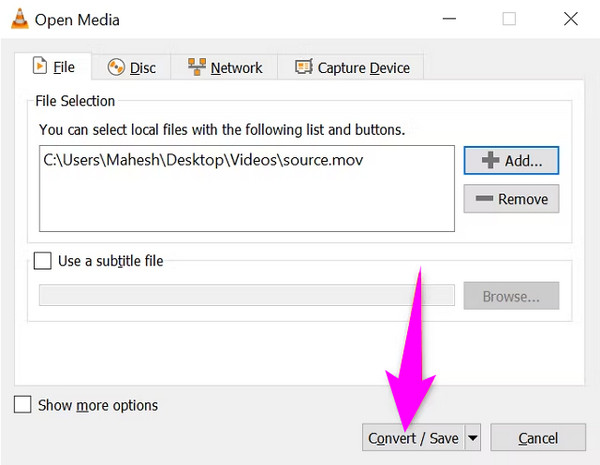Enable Use a subtitle file checkbox

click(42, 261)
